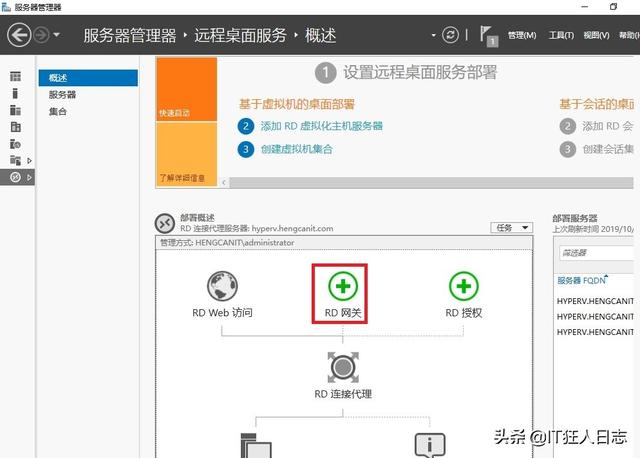Click the 筛选器 filter input box

click(x=594, y=253)
